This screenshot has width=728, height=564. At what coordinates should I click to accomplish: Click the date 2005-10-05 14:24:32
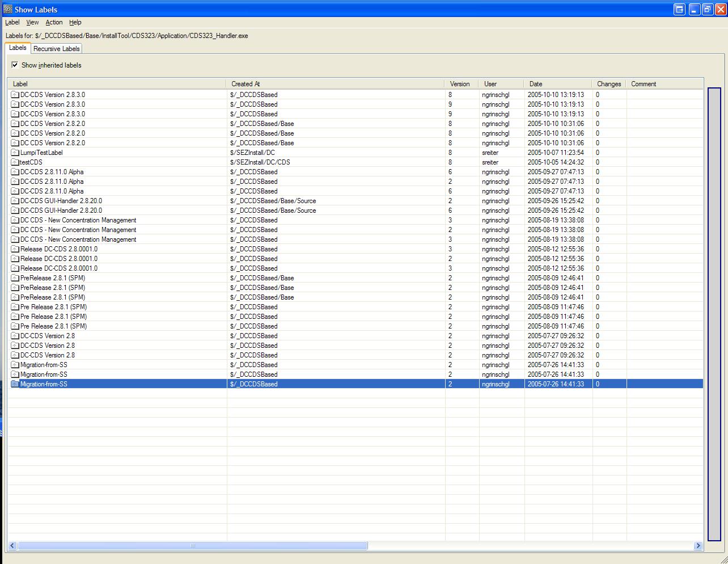click(x=556, y=162)
